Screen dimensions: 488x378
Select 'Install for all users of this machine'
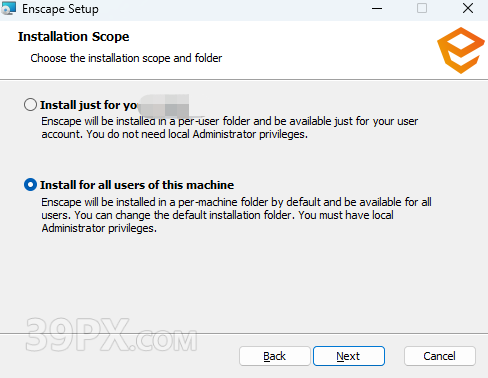tap(30, 185)
